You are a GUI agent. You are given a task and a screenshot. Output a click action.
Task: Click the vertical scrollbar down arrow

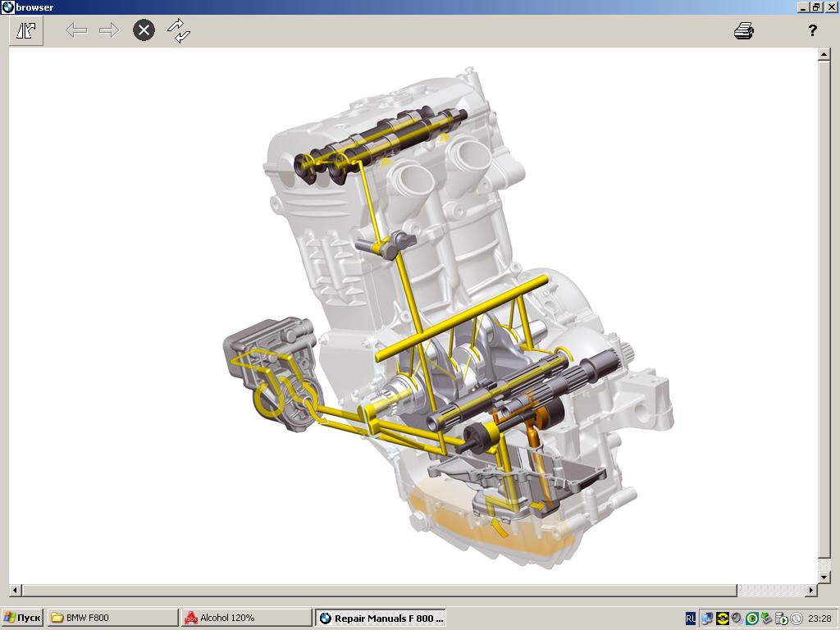click(x=824, y=577)
